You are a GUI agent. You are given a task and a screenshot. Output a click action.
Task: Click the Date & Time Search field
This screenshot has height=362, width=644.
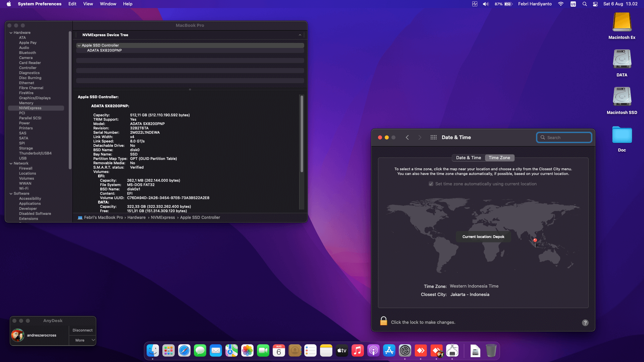pyautogui.click(x=564, y=137)
